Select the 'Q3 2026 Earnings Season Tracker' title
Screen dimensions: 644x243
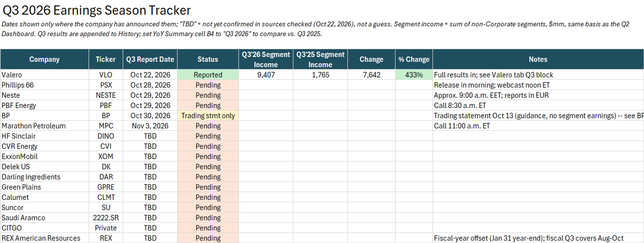click(x=96, y=11)
